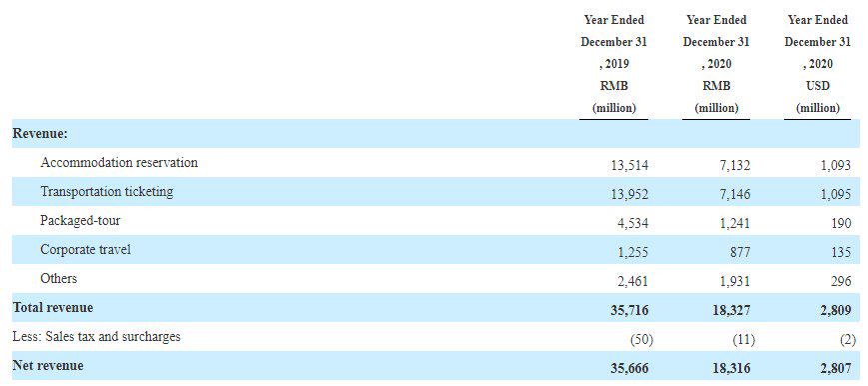Click the 877 corporate travel value
Image resolution: width=868 pixels, height=386 pixels.
point(740,252)
